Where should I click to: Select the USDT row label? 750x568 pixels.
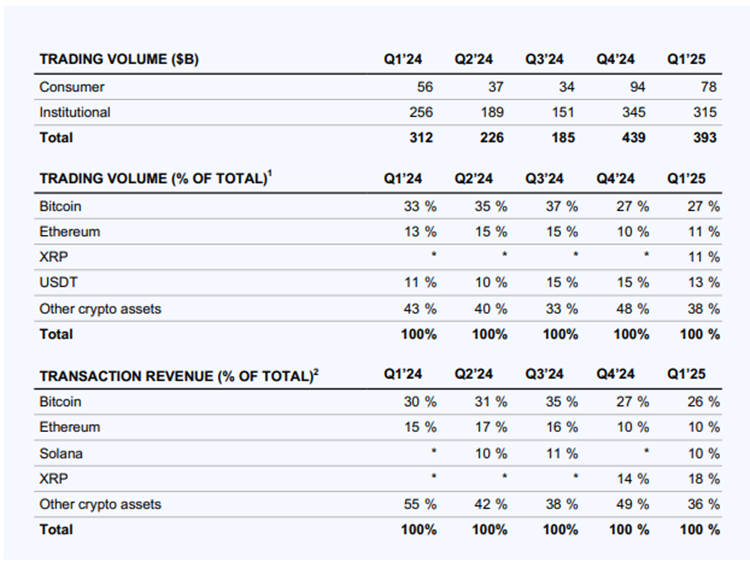[58, 283]
